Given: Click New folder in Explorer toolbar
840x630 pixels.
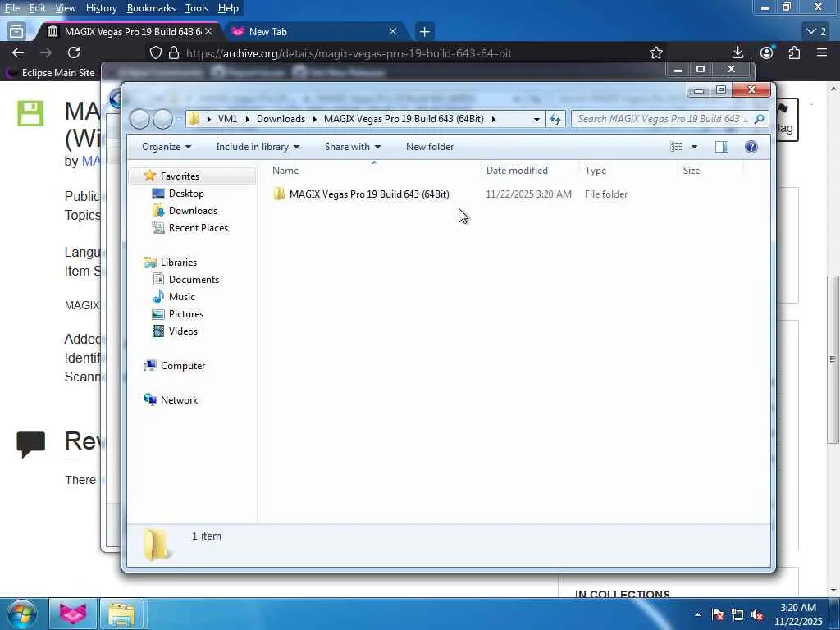Looking at the screenshot, I should pos(430,147).
